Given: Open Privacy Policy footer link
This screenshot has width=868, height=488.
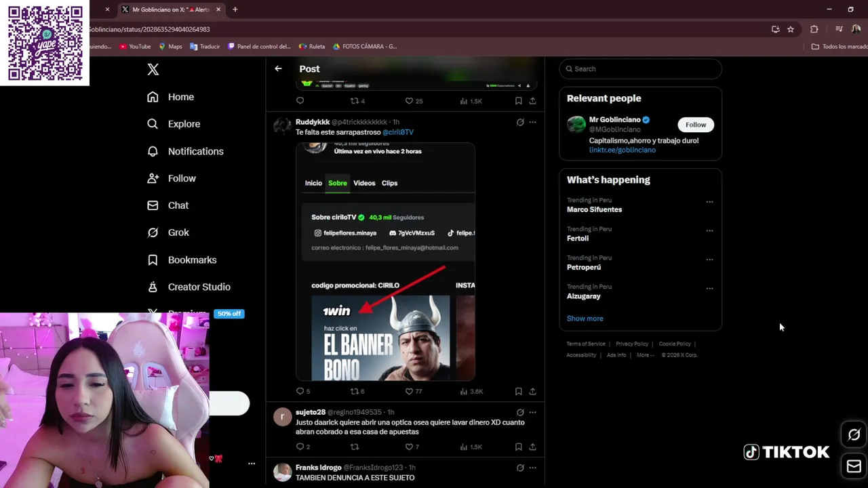Looking at the screenshot, I should pyautogui.click(x=632, y=344).
